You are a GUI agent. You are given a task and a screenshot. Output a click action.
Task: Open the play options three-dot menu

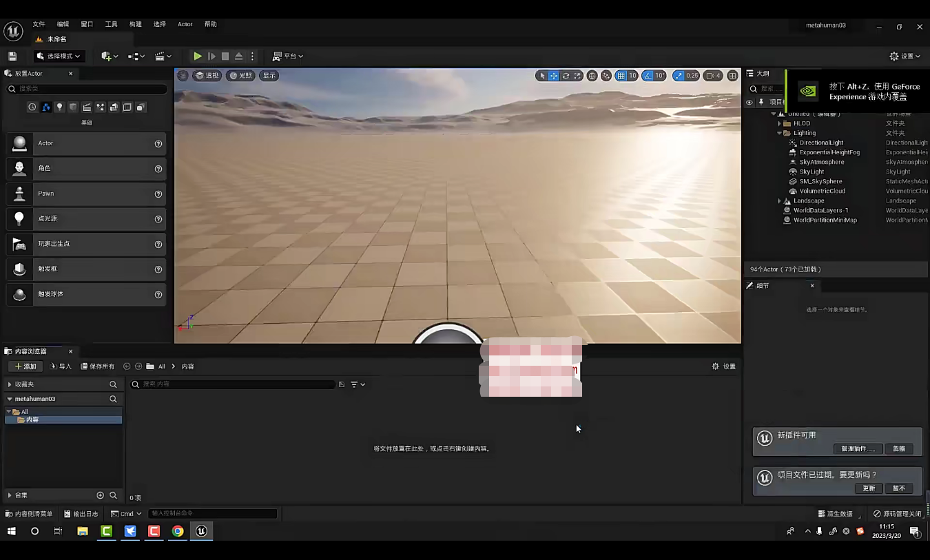point(252,56)
